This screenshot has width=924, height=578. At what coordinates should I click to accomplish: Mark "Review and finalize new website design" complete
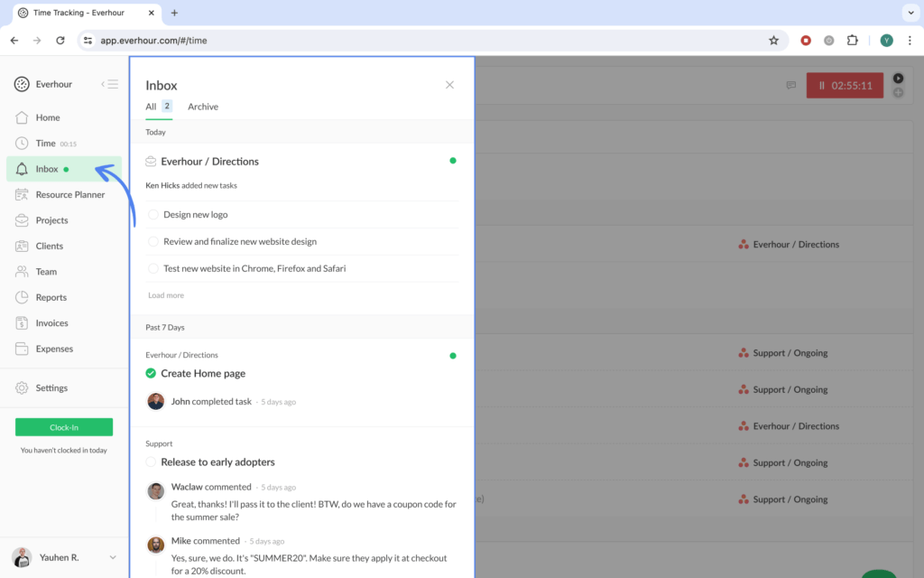(x=153, y=241)
